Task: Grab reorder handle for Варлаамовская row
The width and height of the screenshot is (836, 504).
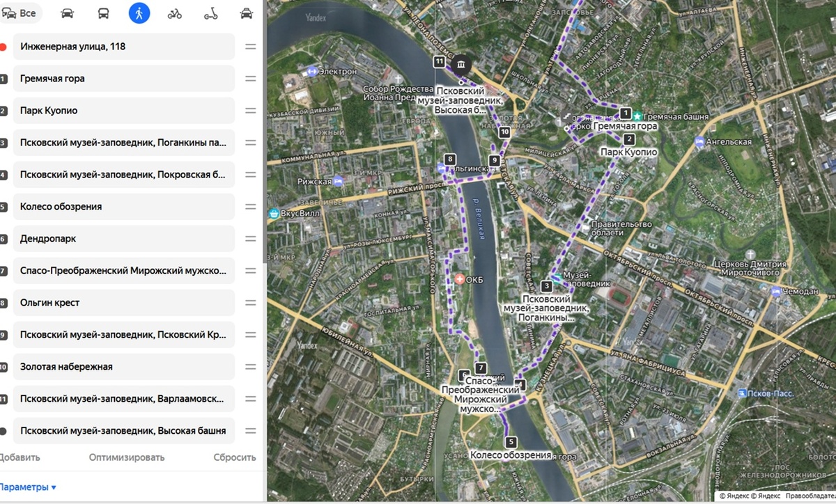Action: pyautogui.click(x=250, y=399)
